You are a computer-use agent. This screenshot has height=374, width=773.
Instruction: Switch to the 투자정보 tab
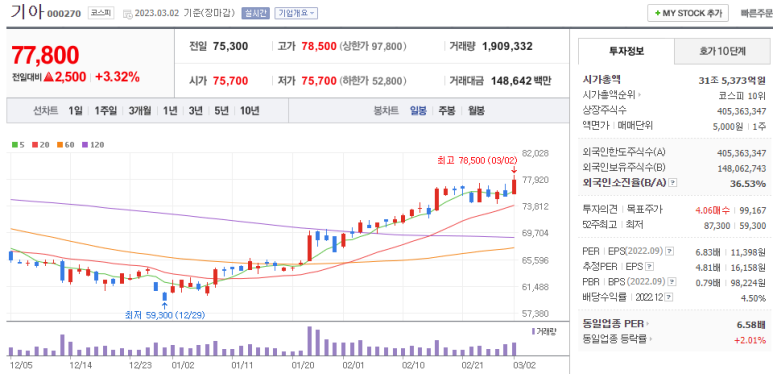(x=626, y=51)
